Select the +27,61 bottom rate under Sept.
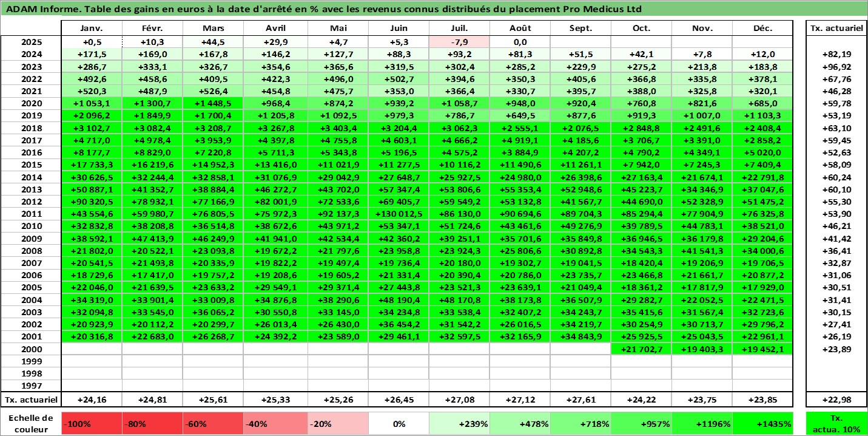Viewport: 868px width, 436px height. point(580,400)
